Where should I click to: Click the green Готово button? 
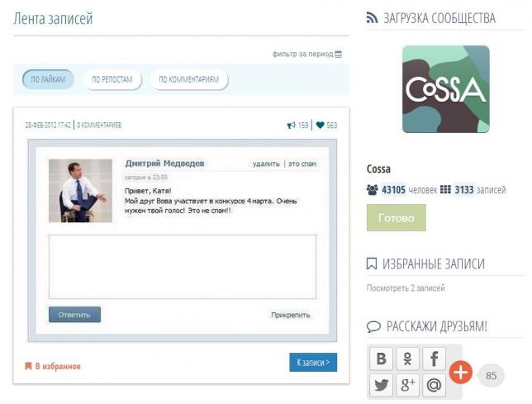tap(397, 218)
